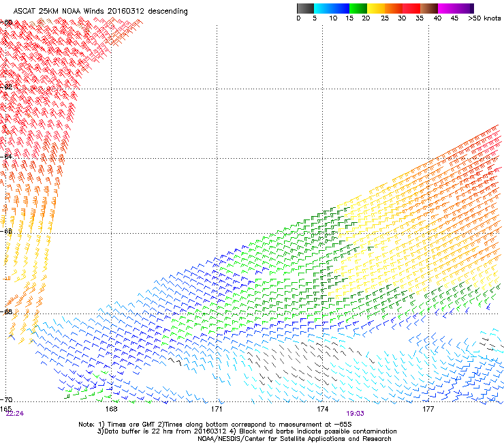Click the gray 0-5 knots color segment
Viewport: 504px width, 443px height.
click(305, 8)
